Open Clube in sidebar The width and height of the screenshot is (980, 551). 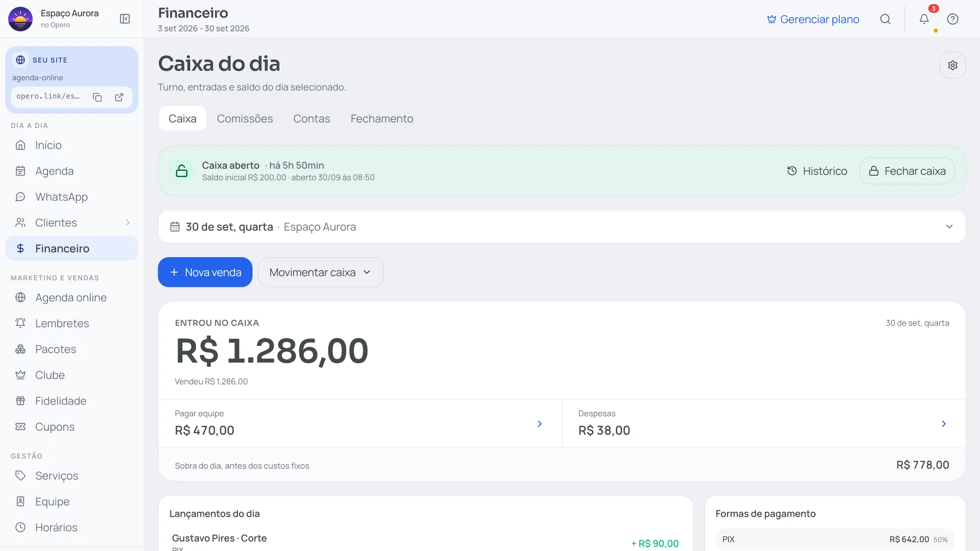tap(71, 375)
